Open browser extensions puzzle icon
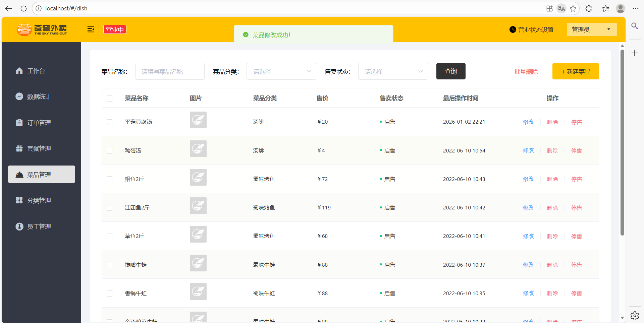This screenshot has width=644, height=323. coord(589,8)
